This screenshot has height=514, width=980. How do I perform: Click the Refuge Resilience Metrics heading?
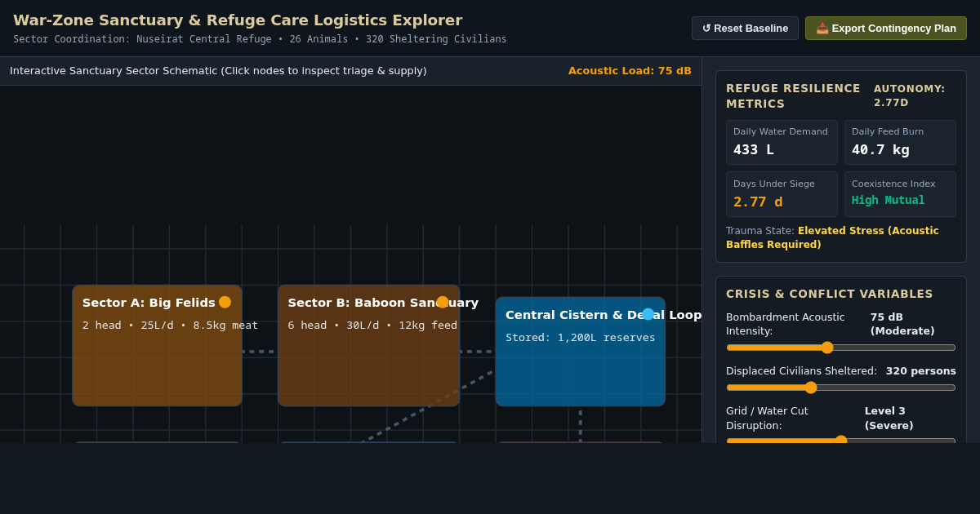pos(793,96)
